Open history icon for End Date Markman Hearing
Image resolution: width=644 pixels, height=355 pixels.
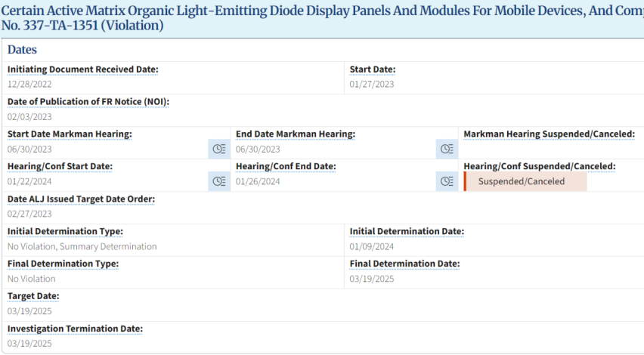447,149
